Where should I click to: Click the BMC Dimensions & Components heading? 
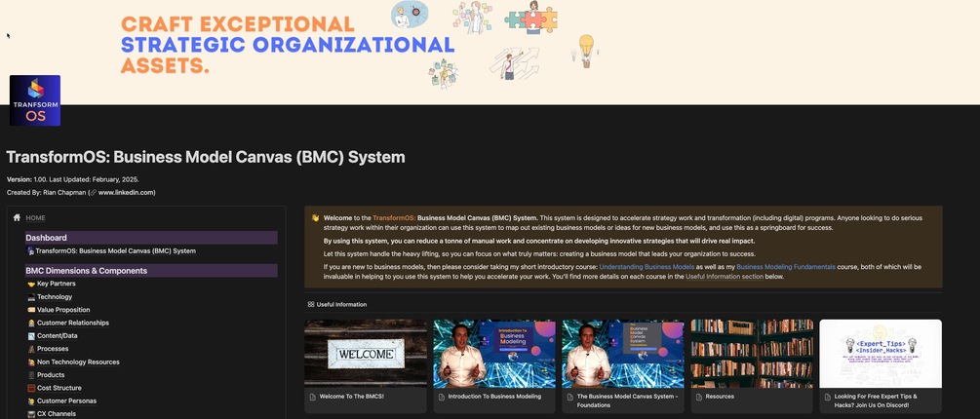point(151,270)
